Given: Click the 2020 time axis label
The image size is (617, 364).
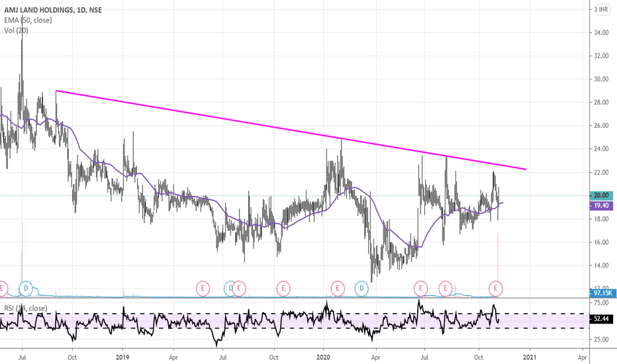Looking at the screenshot, I should (323, 357).
